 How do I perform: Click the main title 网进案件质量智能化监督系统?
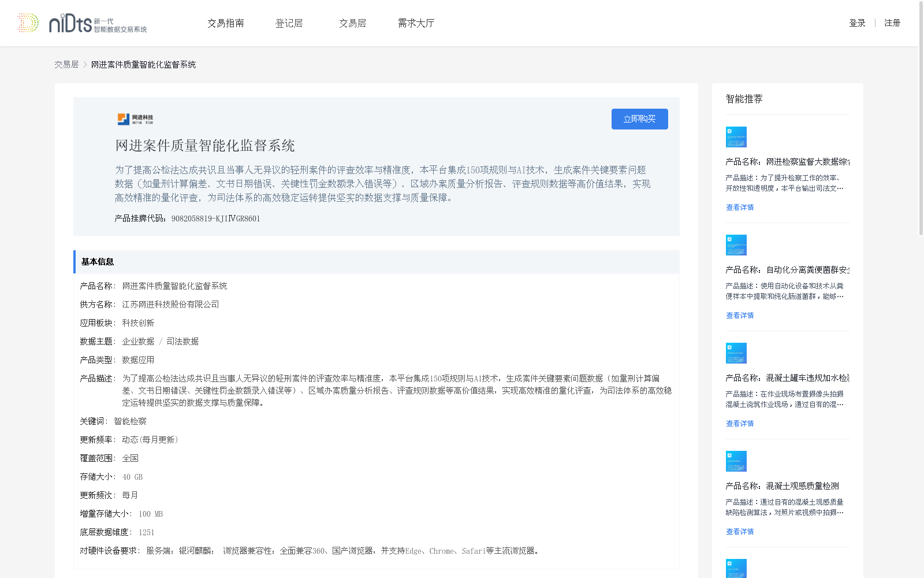[205, 146]
